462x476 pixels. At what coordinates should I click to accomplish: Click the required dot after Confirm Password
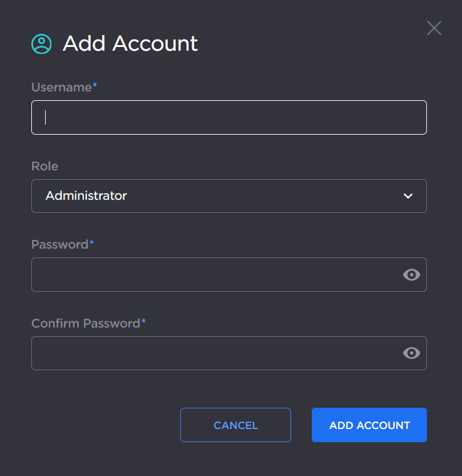(x=143, y=320)
